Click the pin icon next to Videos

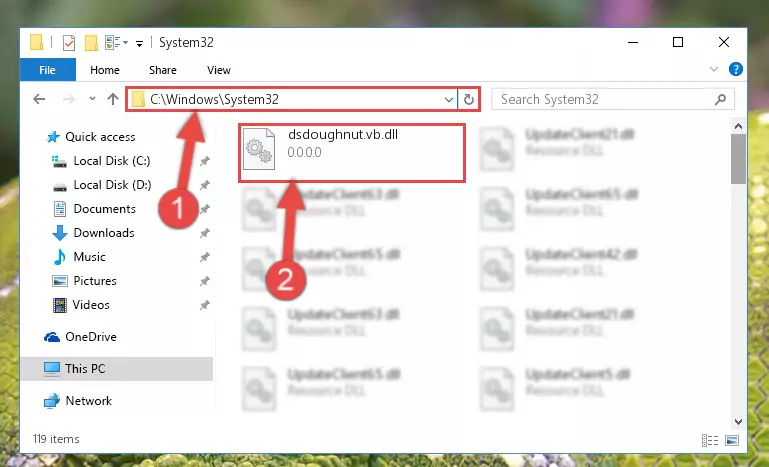(x=205, y=305)
